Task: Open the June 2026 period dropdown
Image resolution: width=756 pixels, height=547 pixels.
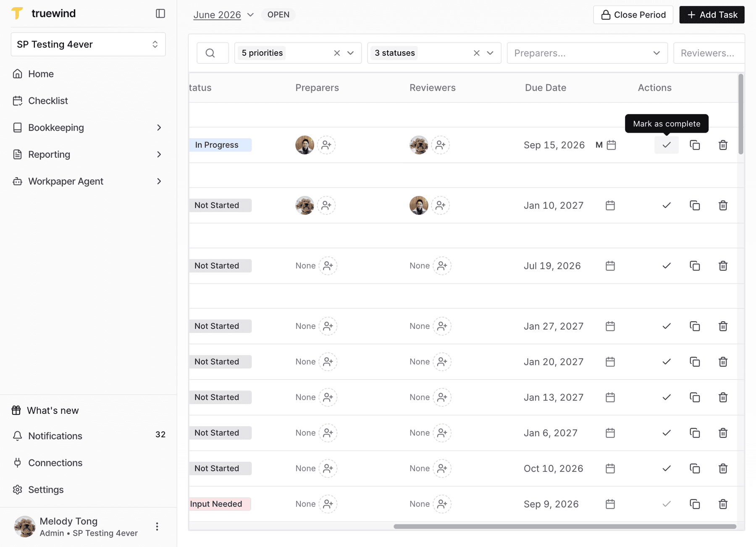Action: point(223,15)
